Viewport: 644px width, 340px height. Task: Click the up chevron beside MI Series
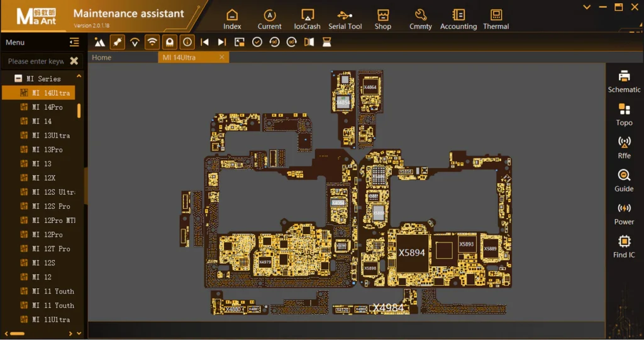coord(79,76)
